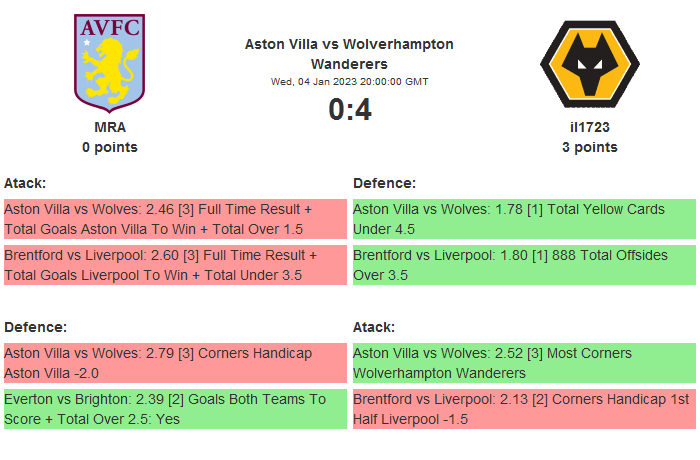This screenshot has height=460, width=700.
Task: Open the Aston Villa vs Wolverhampton Wanderers title
Action: point(349,53)
